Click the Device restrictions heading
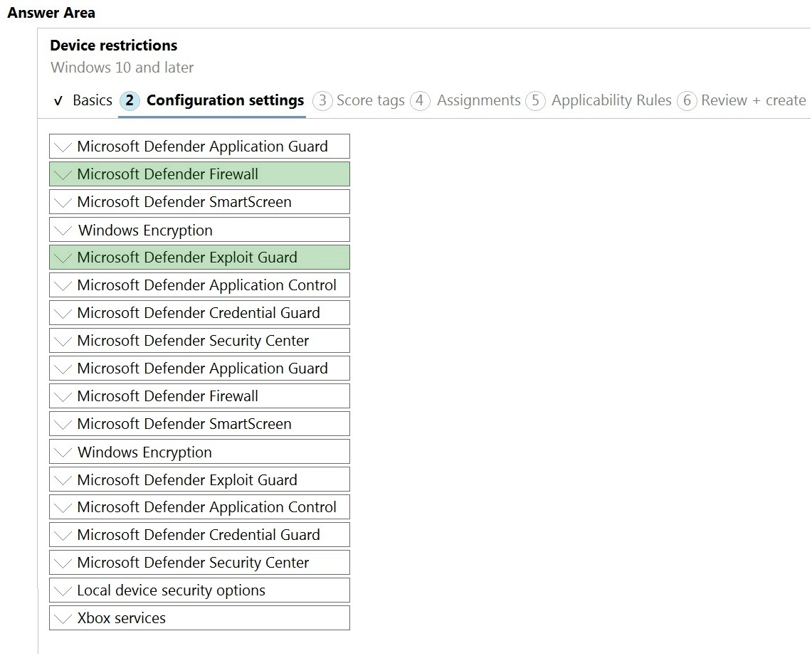Screen dimensions: 812x663 coord(113,46)
